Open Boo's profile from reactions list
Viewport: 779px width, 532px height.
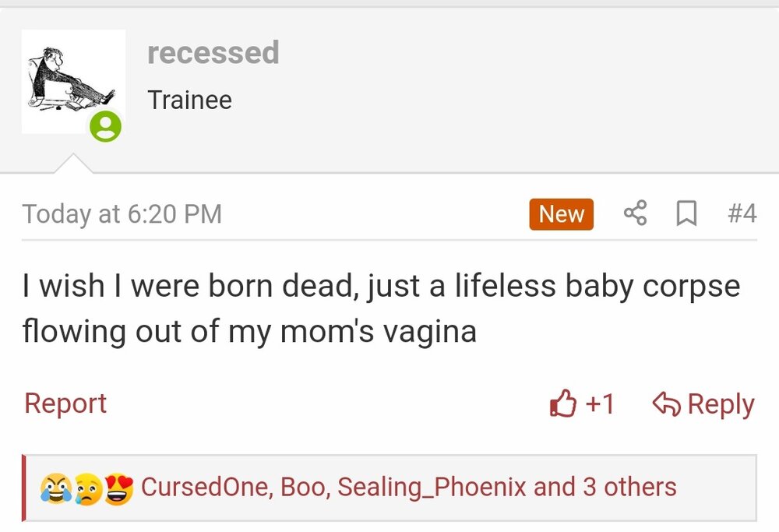tap(302, 488)
